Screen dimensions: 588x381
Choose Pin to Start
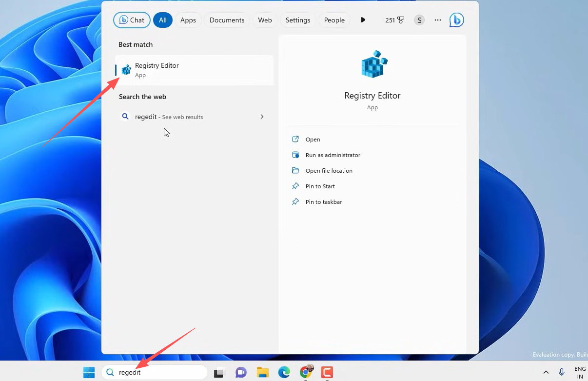click(320, 186)
